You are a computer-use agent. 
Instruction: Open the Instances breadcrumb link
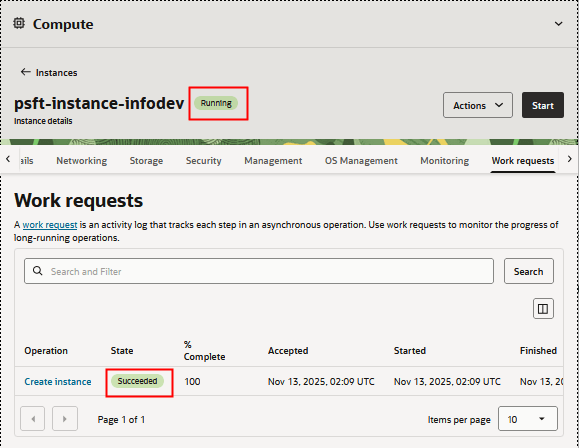click(x=56, y=73)
